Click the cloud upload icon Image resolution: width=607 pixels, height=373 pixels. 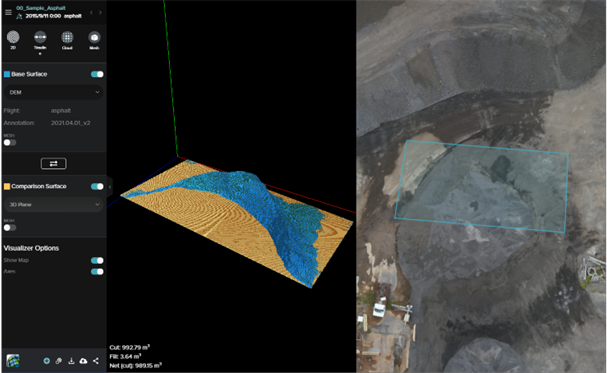(x=83, y=361)
